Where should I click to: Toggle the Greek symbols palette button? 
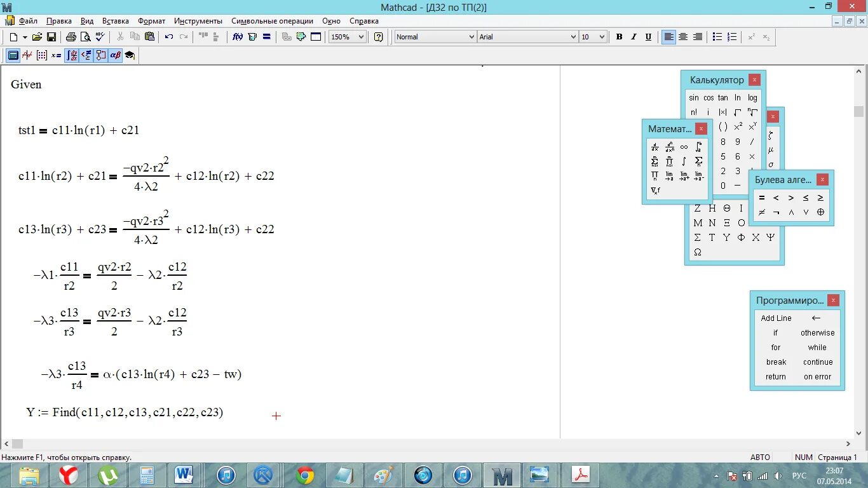[115, 55]
